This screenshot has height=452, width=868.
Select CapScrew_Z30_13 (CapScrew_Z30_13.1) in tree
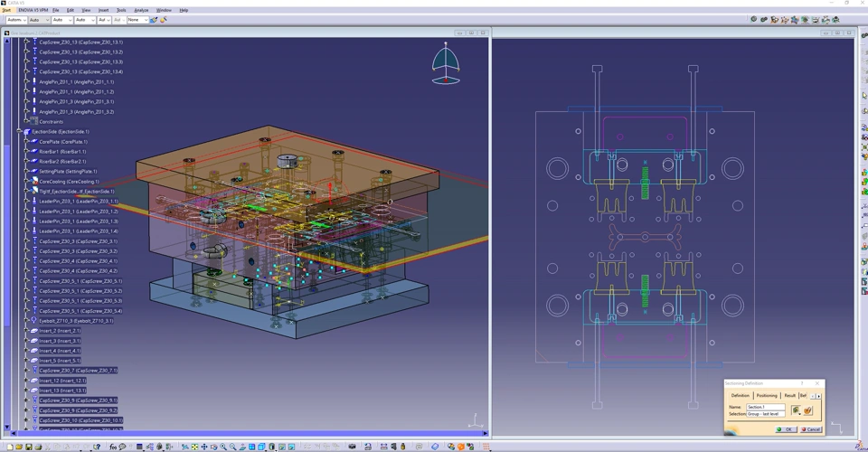tap(80, 42)
